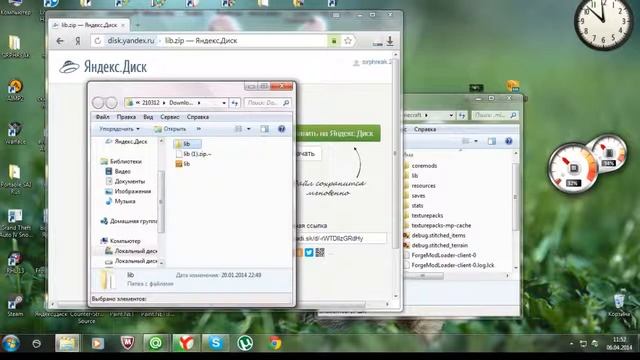The image size is (640, 360).
Task: Open the Правка menu
Action: (x=126, y=117)
